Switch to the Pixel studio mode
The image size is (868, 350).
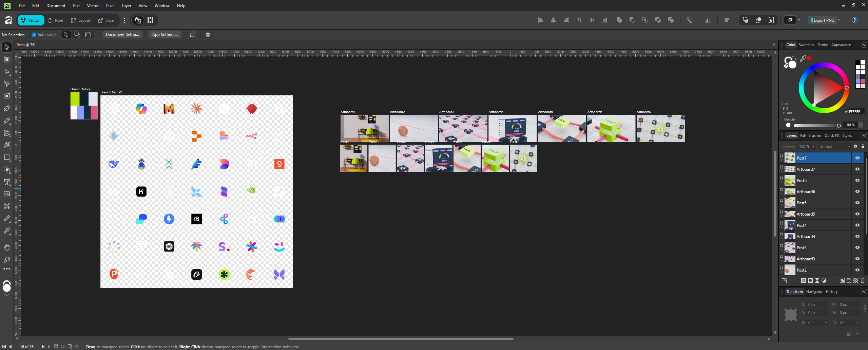(x=56, y=20)
